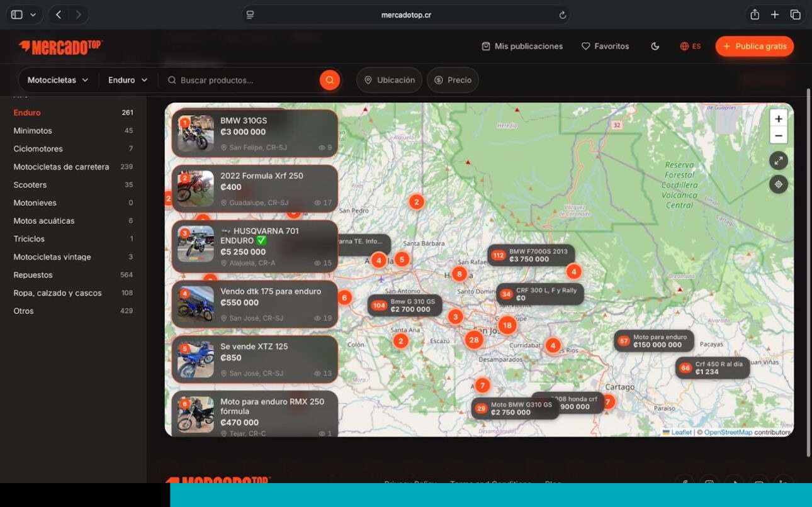This screenshot has width=812, height=507.
Task: Click the Moto BMW G310 GS marker
Action: coord(515,408)
